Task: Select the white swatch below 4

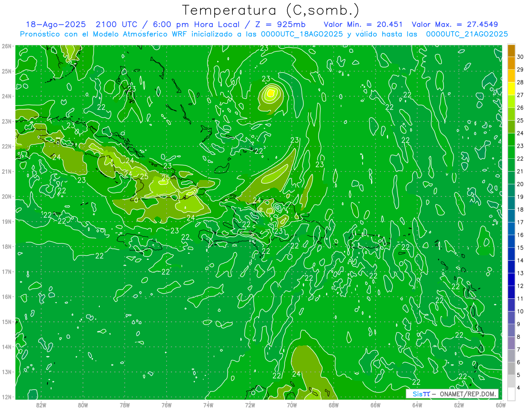Action: (x=511, y=394)
